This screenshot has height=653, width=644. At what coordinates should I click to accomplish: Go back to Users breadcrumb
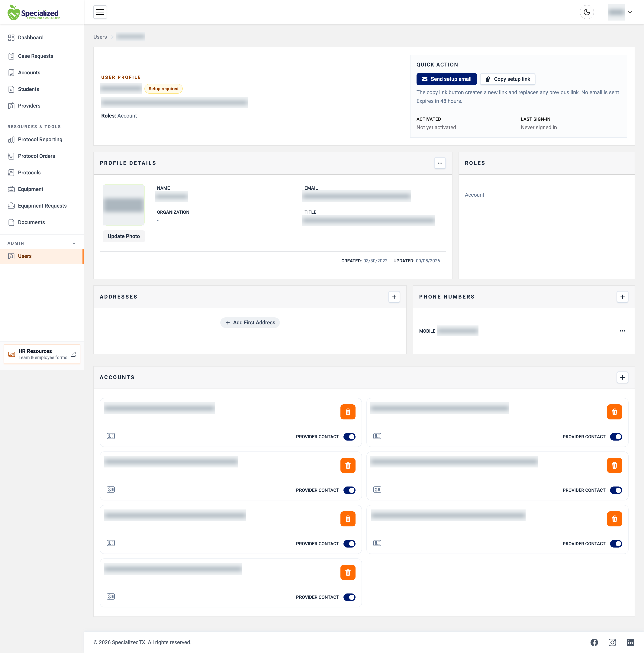click(x=100, y=37)
